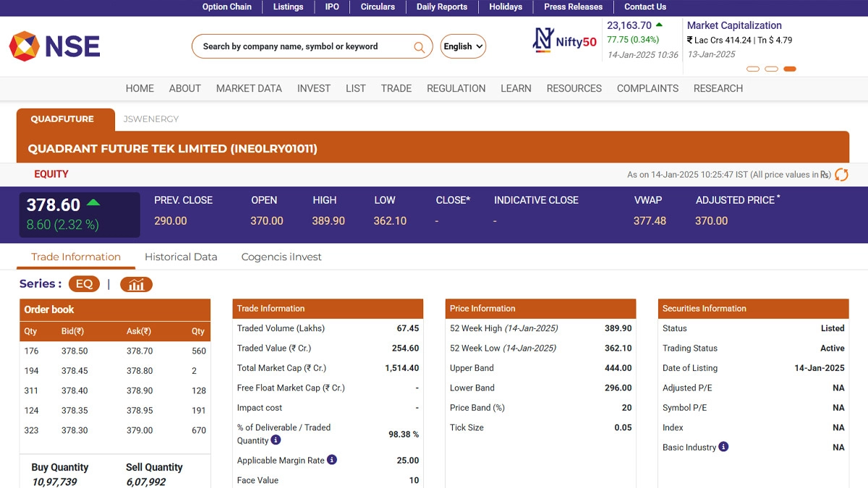
Task: Click info icon next to Applicable Margin Rate
Action: 331,460
